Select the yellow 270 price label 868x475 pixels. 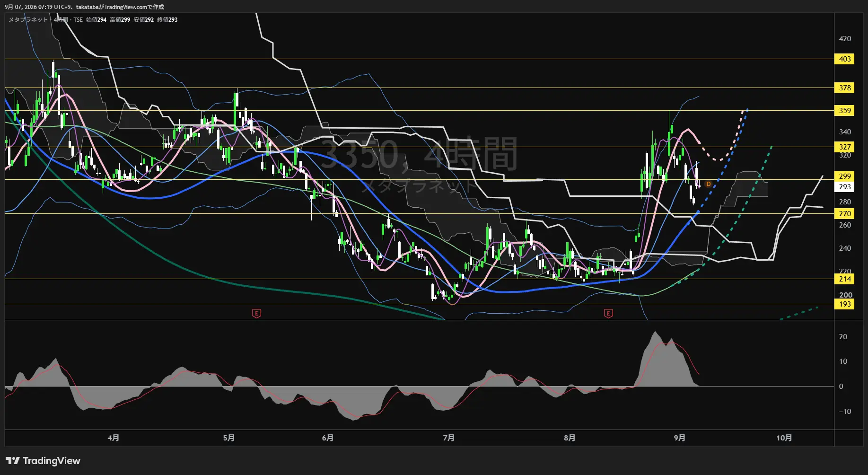point(845,214)
